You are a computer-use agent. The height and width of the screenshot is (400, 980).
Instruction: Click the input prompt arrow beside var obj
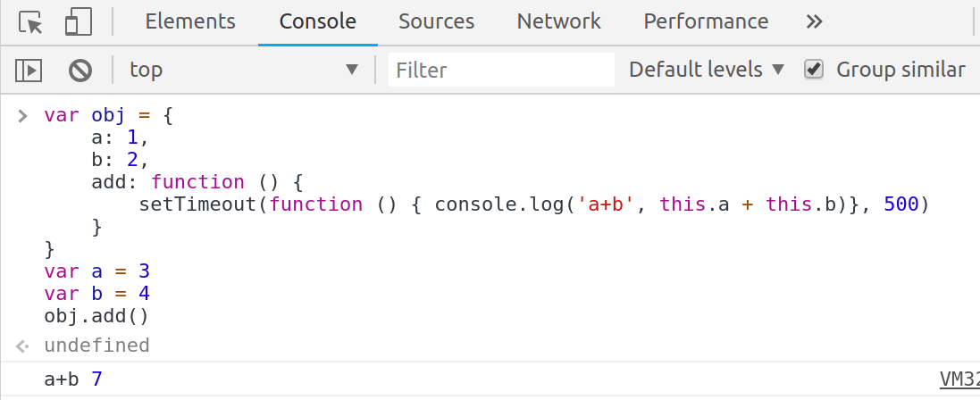pos(23,116)
